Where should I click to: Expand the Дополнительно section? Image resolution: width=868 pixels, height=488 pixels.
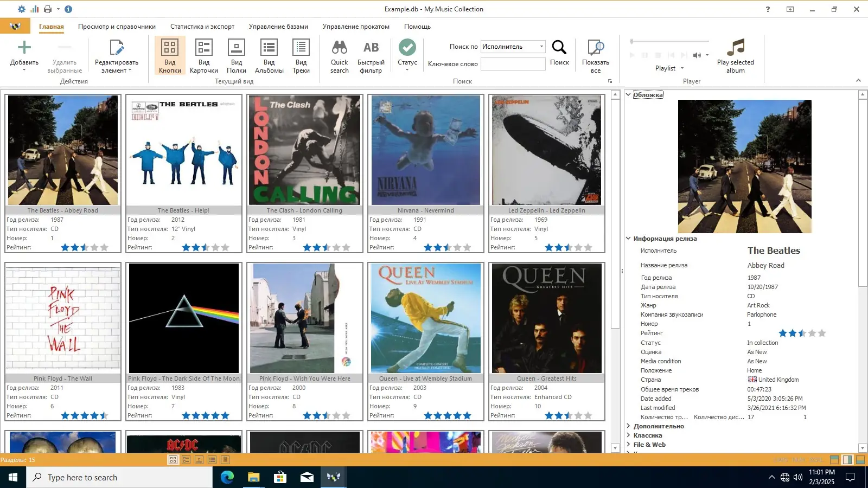pyautogui.click(x=628, y=426)
